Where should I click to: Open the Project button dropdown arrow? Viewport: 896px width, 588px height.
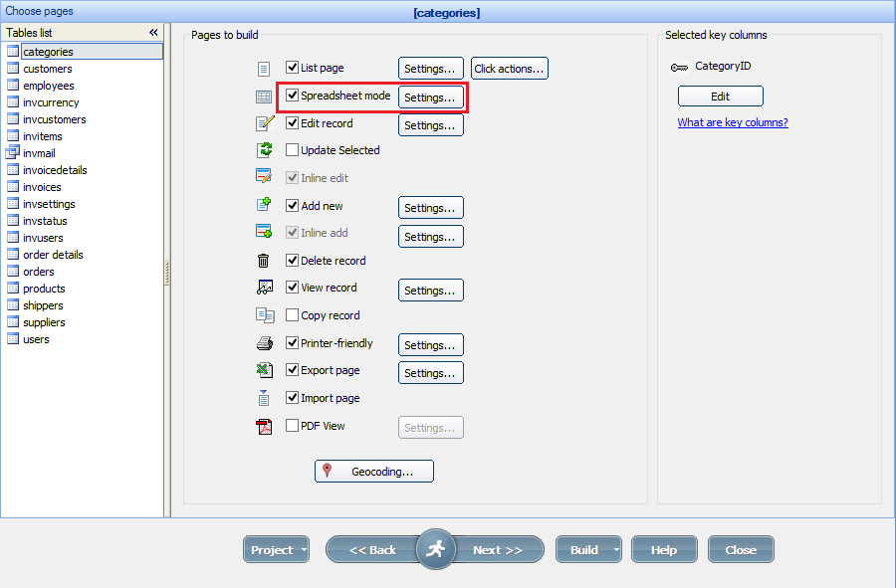point(304,549)
